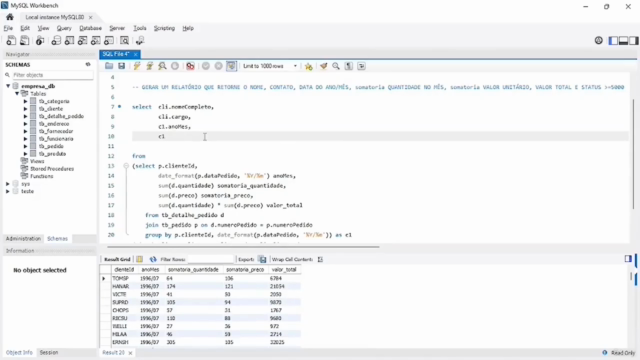Create a new table from main toolbar
The image size is (640, 360).
point(69,40)
